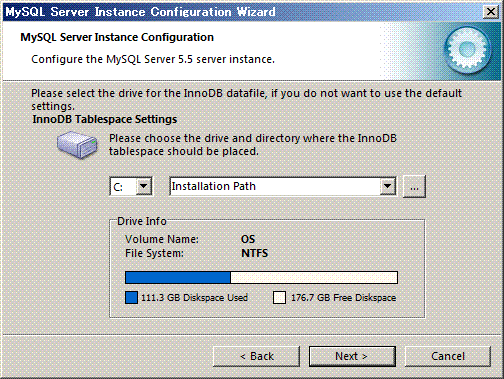Click the "176.7 GB Free Diskspace" text
The image size is (504, 379).
click(x=343, y=298)
